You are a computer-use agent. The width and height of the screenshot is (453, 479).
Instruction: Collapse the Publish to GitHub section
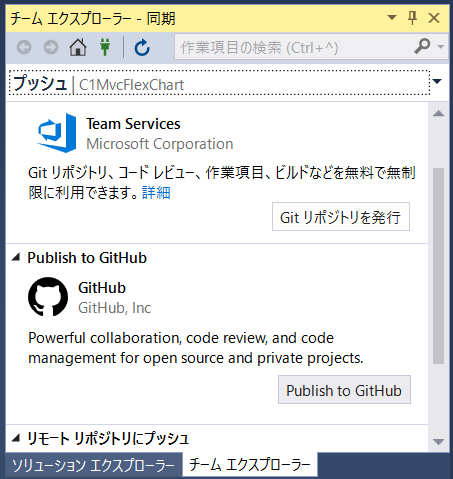point(16,257)
